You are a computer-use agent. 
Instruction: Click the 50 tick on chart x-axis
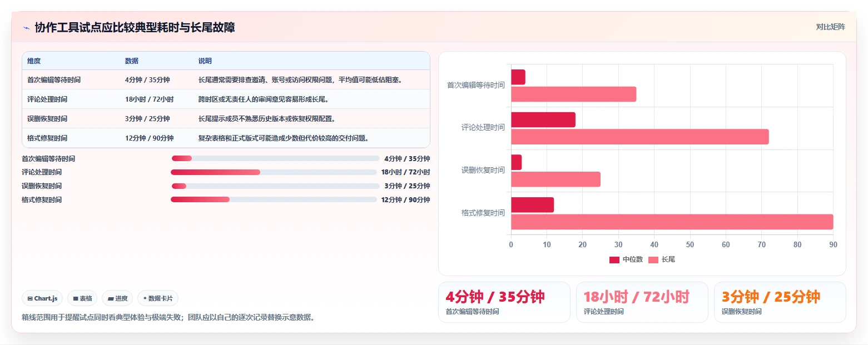690,244
